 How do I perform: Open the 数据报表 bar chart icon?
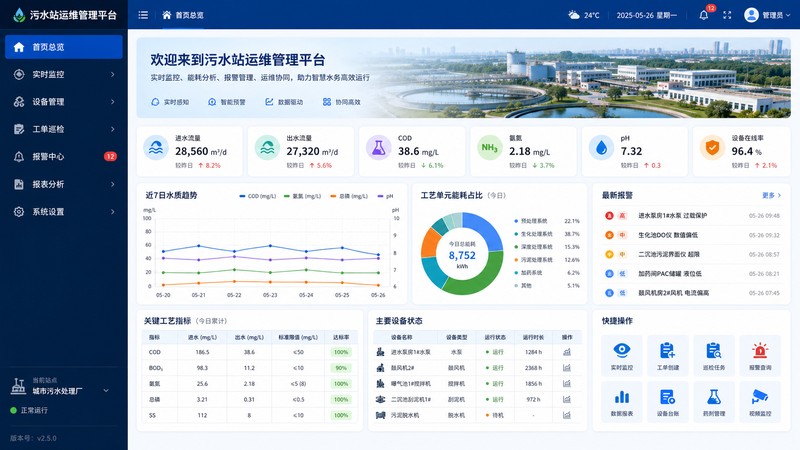[621, 396]
